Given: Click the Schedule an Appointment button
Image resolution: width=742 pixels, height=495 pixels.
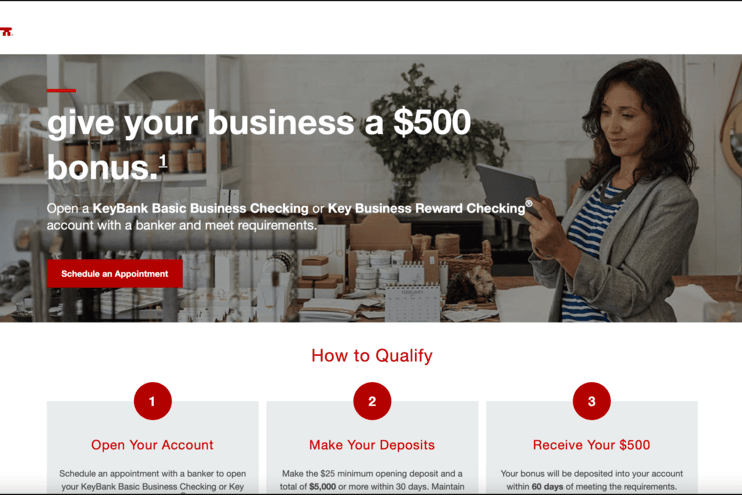Looking at the screenshot, I should click(x=115, y=274).
